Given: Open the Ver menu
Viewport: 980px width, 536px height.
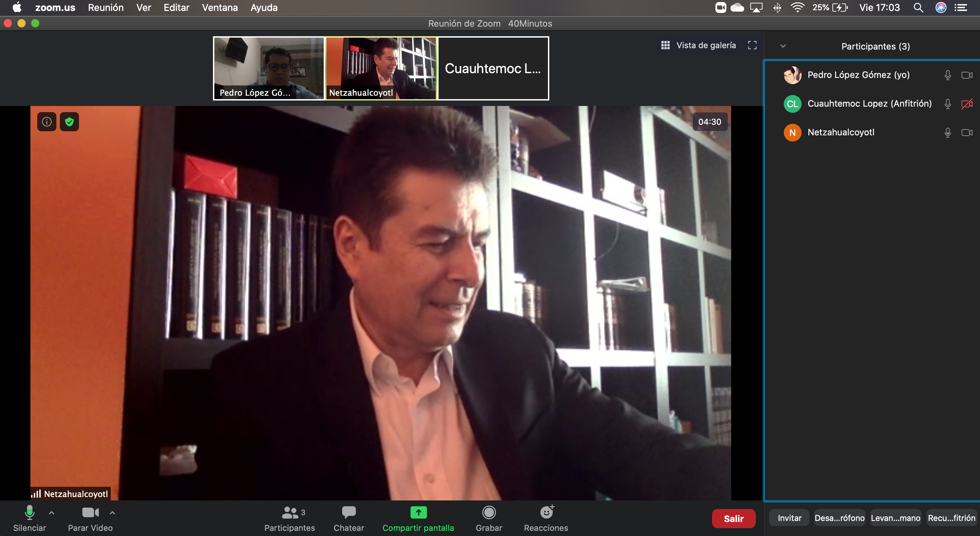Looking at the screenshot, I should coord(144,8).
